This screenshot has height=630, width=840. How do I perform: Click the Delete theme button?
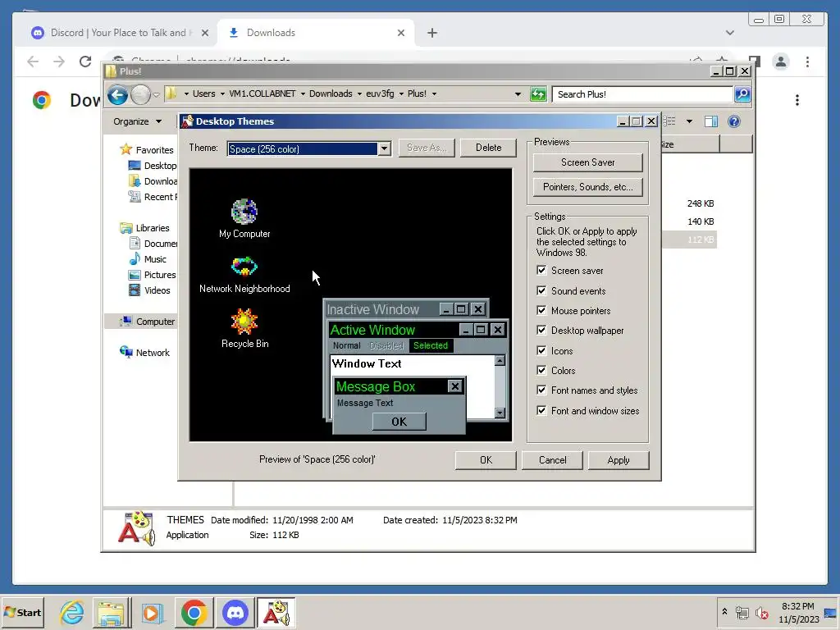coord(488,148)
